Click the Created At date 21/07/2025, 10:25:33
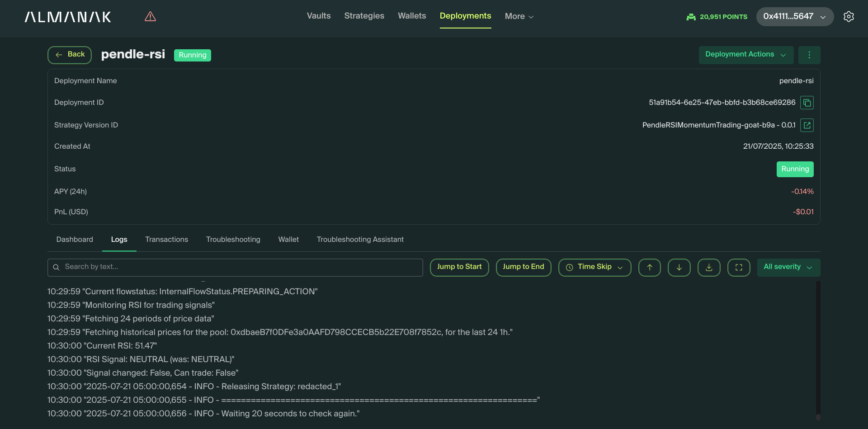The height and width of the screenshot is (429, 868). (778, 146)
